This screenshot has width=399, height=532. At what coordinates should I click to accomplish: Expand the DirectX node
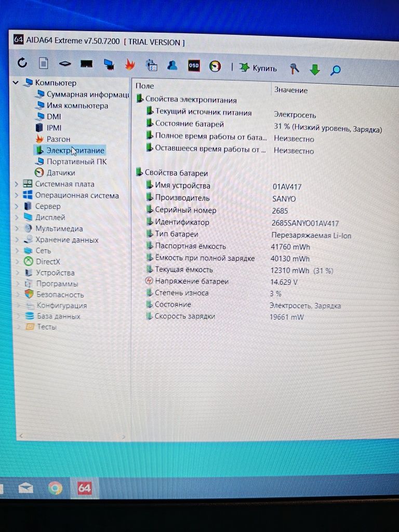[x=17, y=262]
